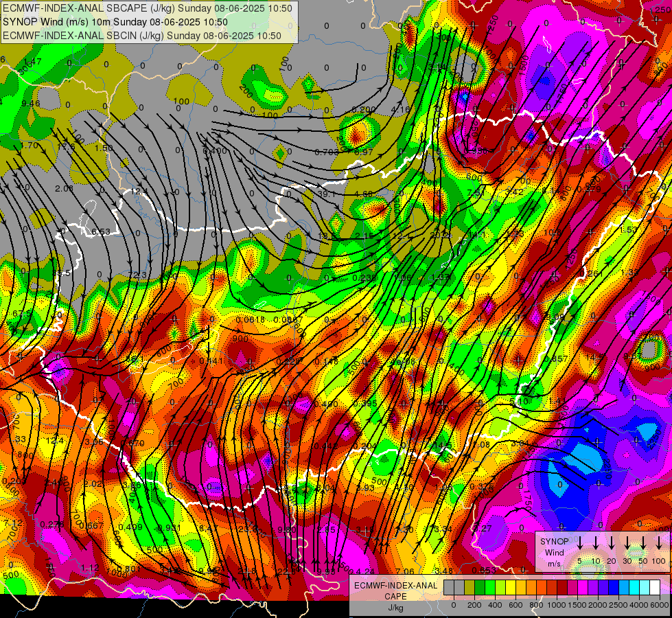Click the '0.931' station value on map
Screen dimensions: 672x618
click(170, 527)
